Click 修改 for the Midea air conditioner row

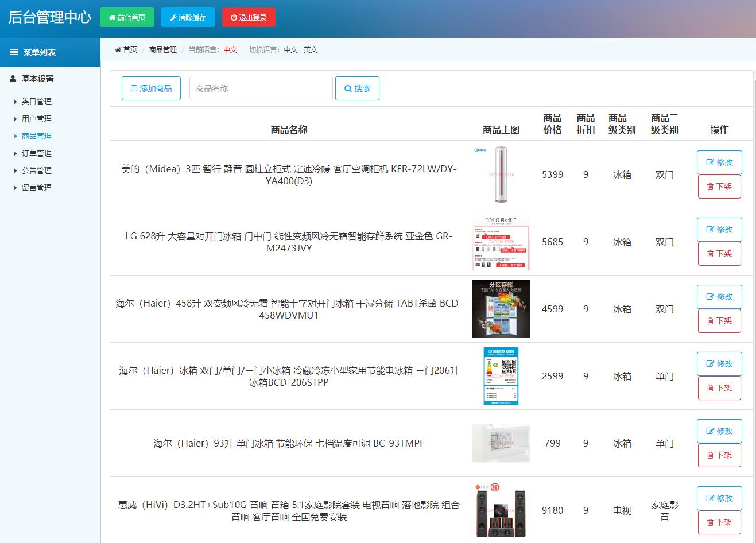tap(719, 162)
